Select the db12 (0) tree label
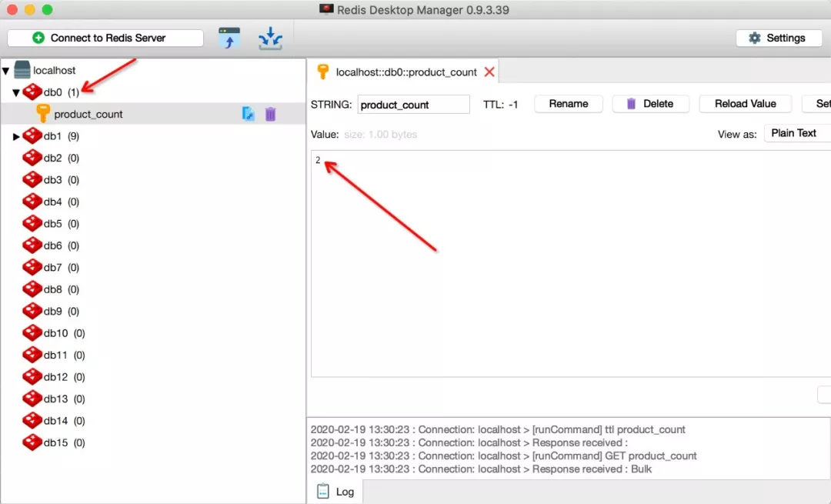The image size is (831, 504). tap(64, 377)
